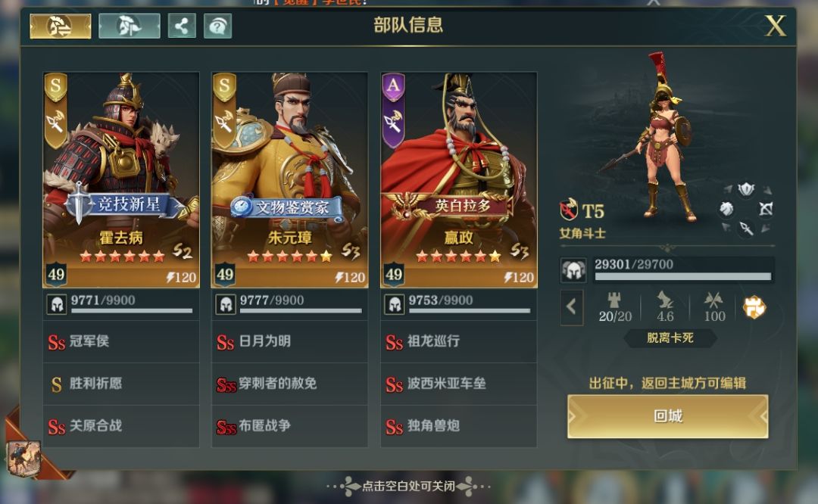818x504 pixels.
Task: Switch to the first helmet tab
Action: (x=61, y=26)
